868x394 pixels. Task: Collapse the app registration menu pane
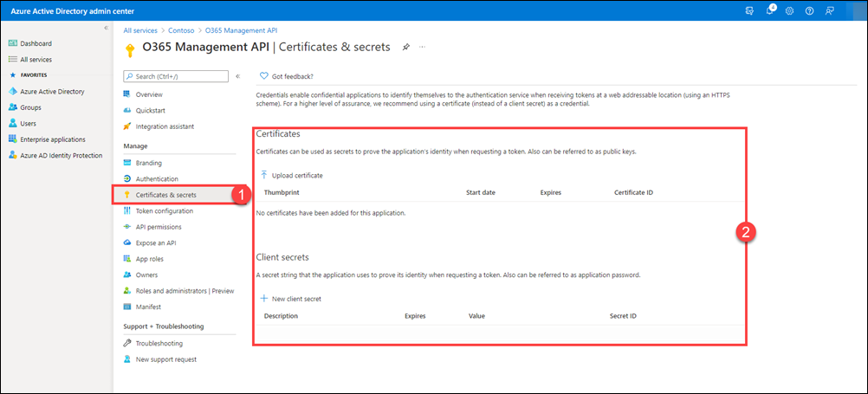237,76
